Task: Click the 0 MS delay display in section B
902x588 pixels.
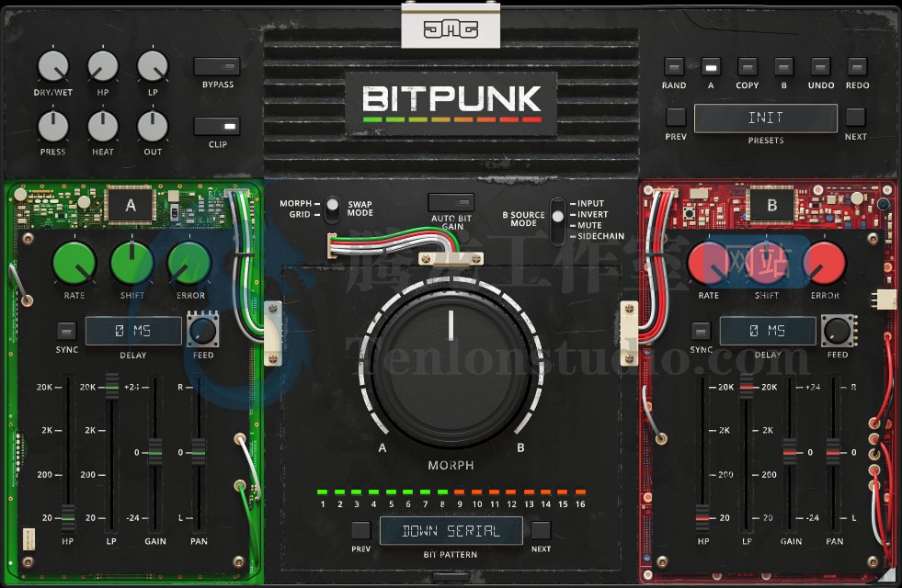Action: click(x=768, y=331)
